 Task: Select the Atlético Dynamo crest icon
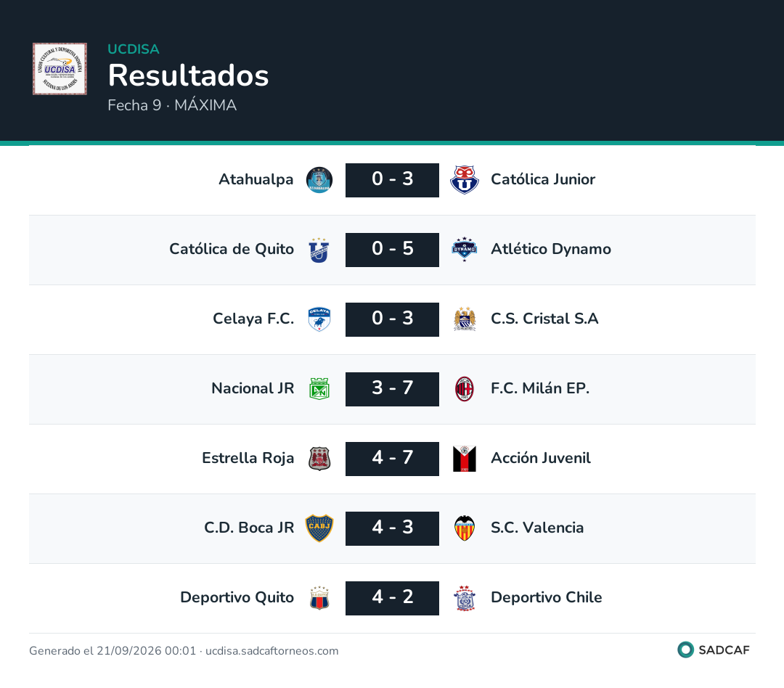[x=465, y=250]
